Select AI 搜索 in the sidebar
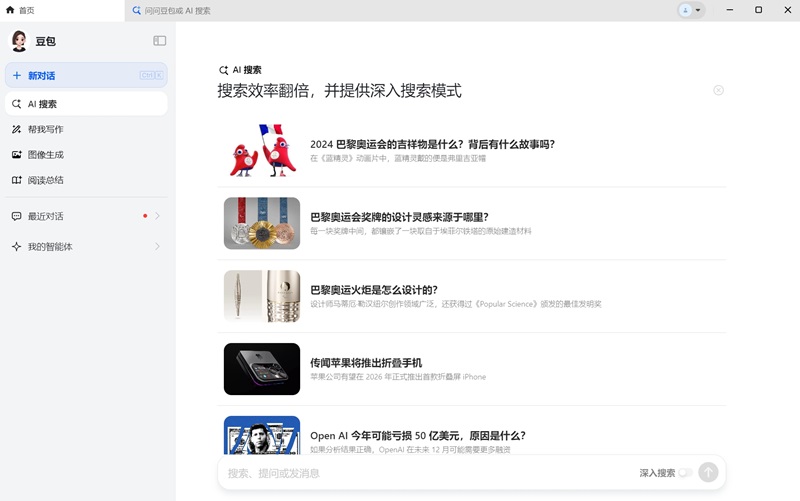Image resolution: width=800 pixels, height=501 pixels. [x=86, y=104]
